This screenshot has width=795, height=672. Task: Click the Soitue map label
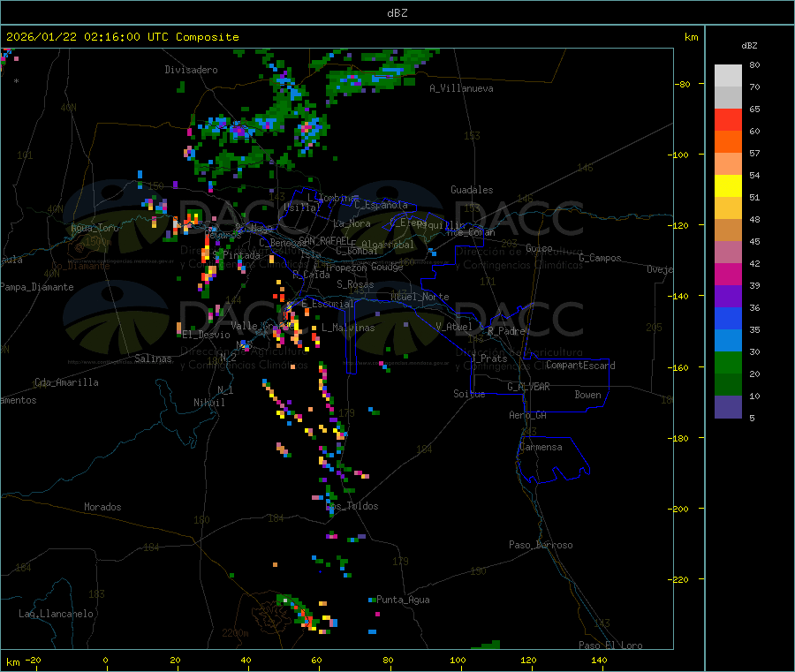pyautogui.click(x=469, y=394)
